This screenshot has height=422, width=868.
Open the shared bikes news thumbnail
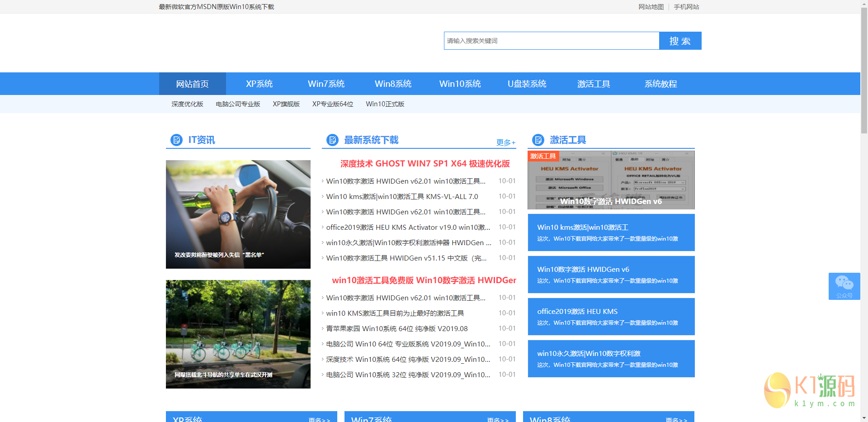[238, 334]
